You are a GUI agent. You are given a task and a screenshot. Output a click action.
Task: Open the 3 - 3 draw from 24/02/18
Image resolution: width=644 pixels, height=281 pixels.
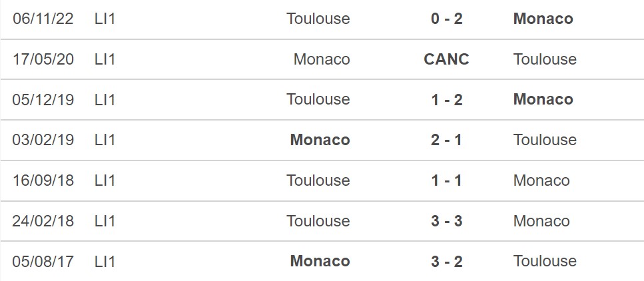pyautogui.click(x=446, y=221)
